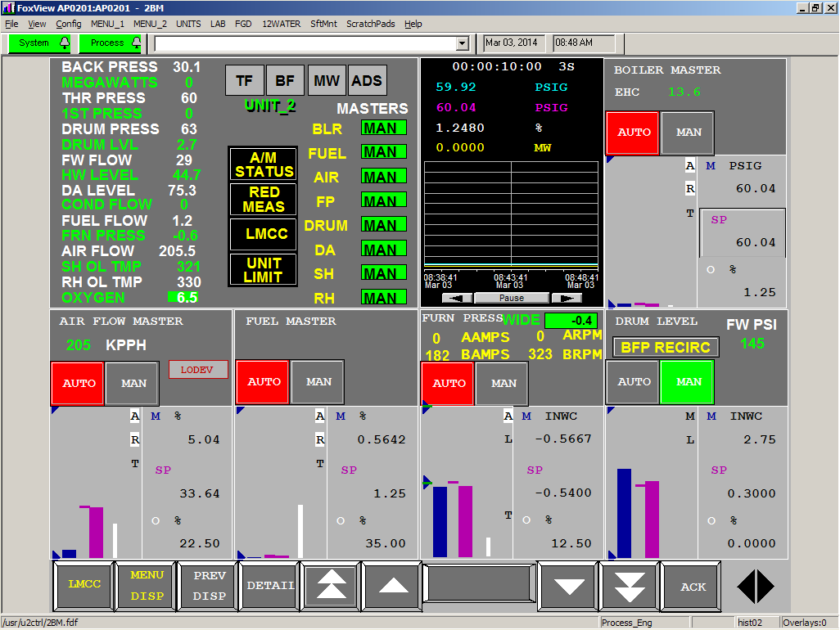840x630 pixels.
Task: Click the double down arrow fast-lower button
Action: [x=630, y=586]
